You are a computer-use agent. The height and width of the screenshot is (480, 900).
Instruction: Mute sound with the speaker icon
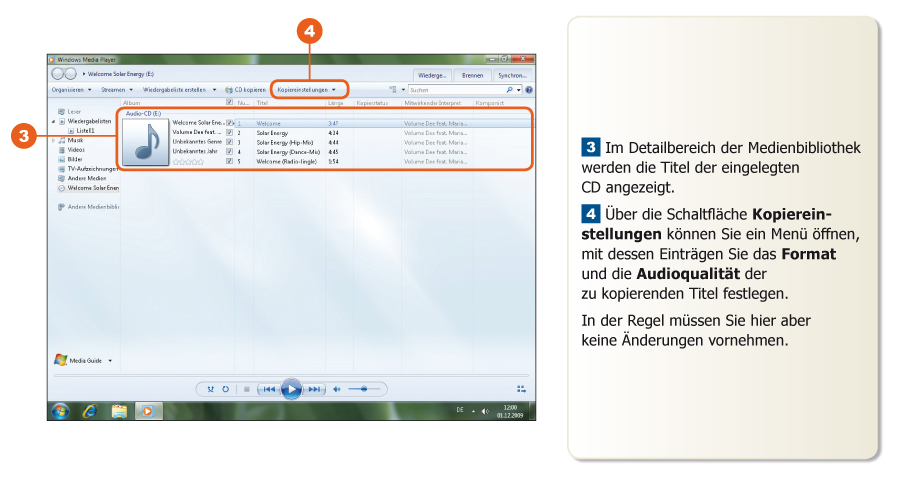[337, 388]
